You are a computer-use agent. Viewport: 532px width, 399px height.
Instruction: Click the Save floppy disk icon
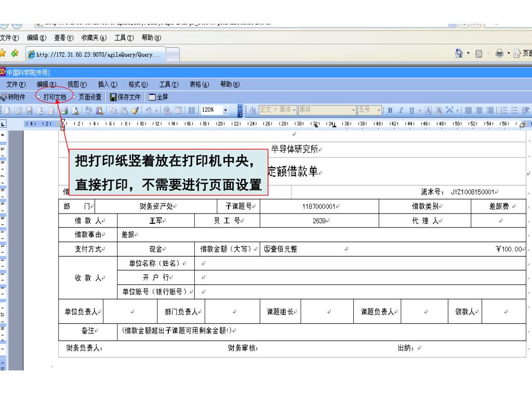pyautogui.click(x=29, y=110)
